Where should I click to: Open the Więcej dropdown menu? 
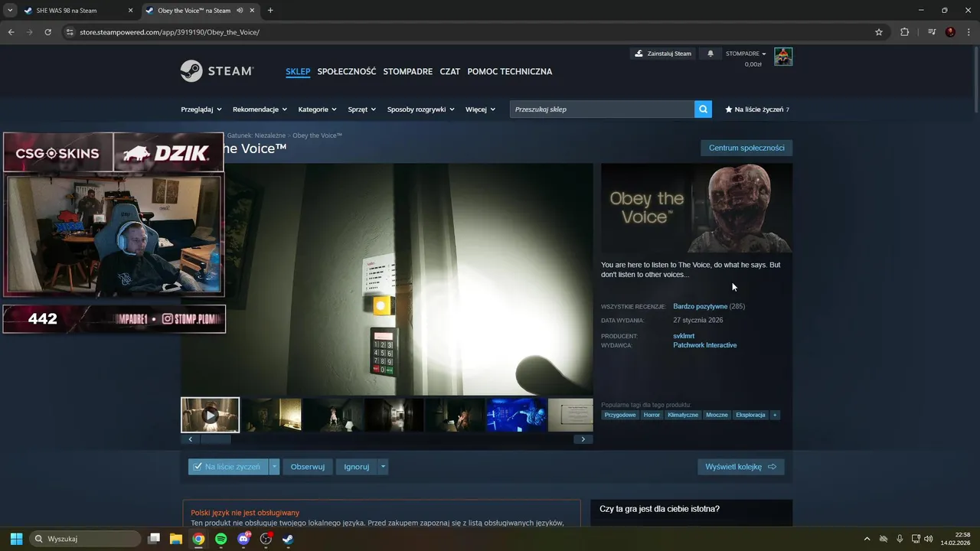click(480, 109)
